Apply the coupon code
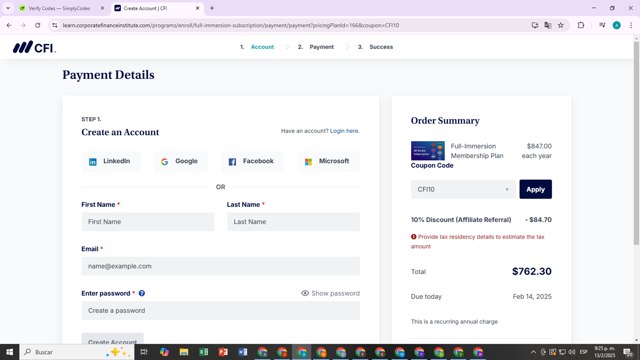The height and width of the screenshot is (360, 640). pyautogui.click(x=536, y=189)
